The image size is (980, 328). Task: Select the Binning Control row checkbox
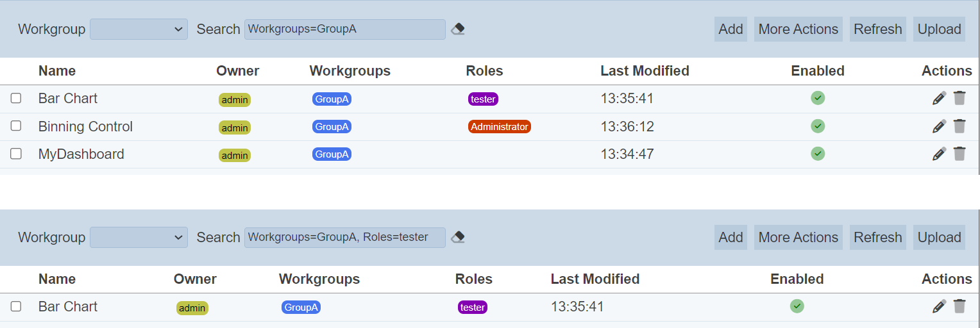click(16, 126)
